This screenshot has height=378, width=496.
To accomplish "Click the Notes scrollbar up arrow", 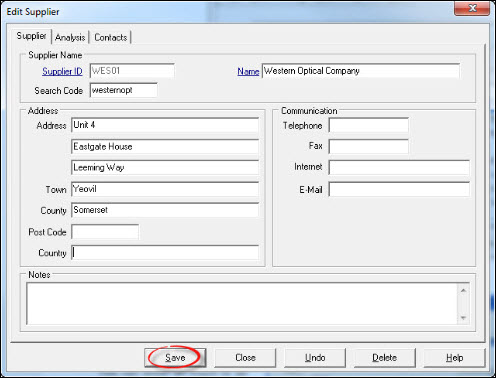I will click(x=463, y=290).
